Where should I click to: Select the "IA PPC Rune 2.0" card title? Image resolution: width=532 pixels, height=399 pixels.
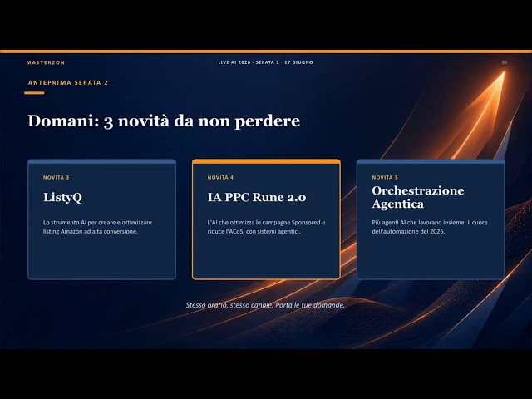point(257,197)
